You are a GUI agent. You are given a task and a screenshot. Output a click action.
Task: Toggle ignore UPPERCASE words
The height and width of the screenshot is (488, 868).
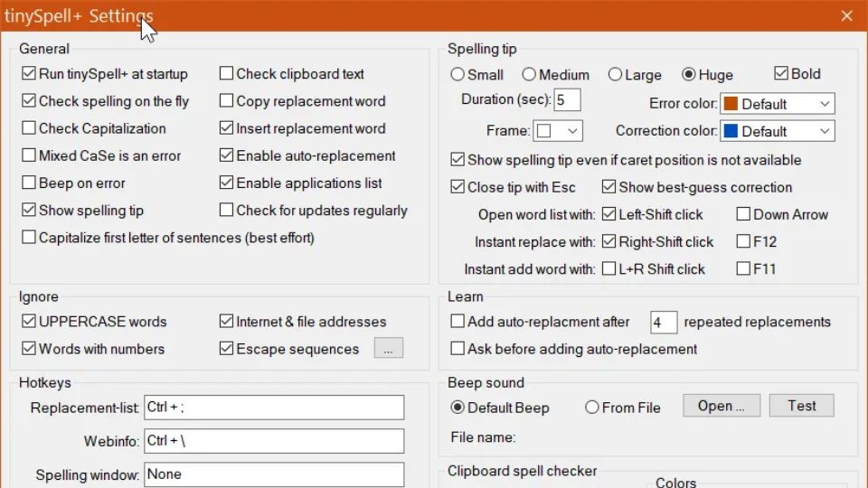coord(29,321)
